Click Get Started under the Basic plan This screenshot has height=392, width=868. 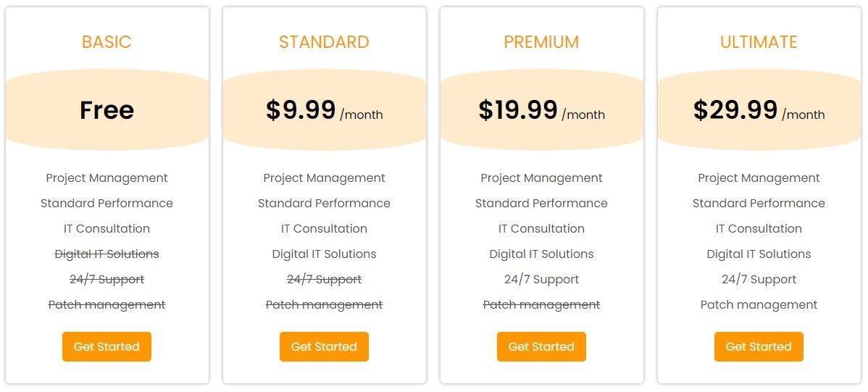pyautogui.click(x=107, y=346)
